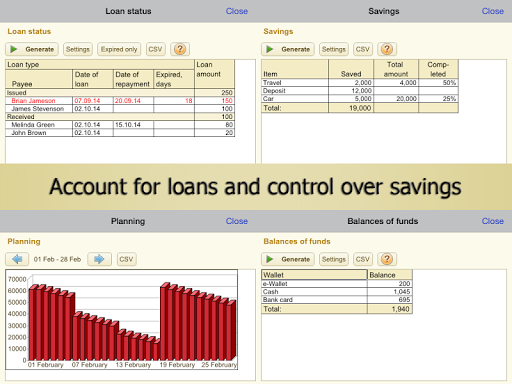This screenshot has height=384, width=512.
Task: Open Settings in Savings panel
Action: [334, 49]
